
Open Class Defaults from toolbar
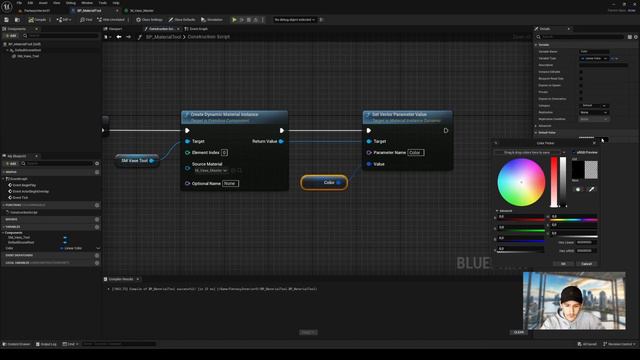[x=182, y=20]
